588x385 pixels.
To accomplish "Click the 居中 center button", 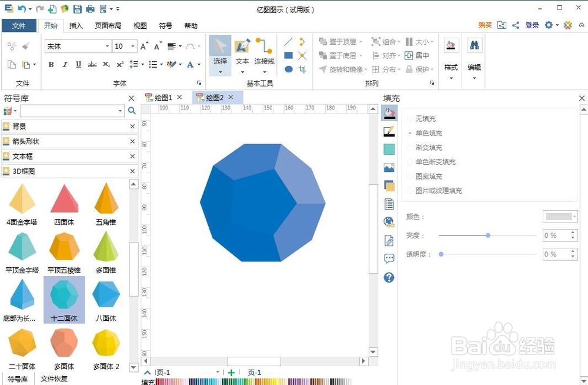I will [417, 55].
